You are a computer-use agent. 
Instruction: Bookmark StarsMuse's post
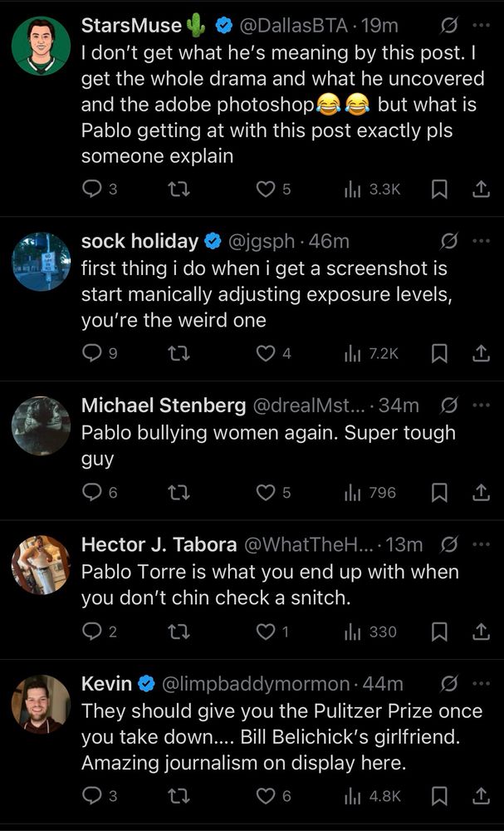pyautogui.click(x=439, y=189)
